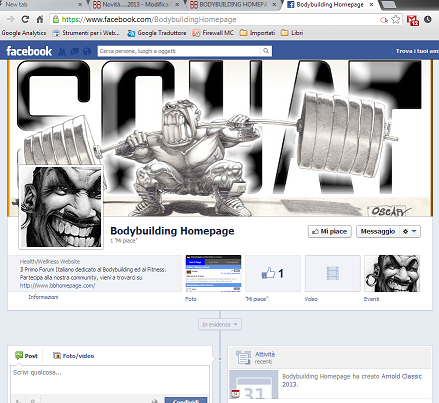Click the search magnifier icon
This screenshot has width=439, height=403.
pyautogui.click(x=266, y=51)
